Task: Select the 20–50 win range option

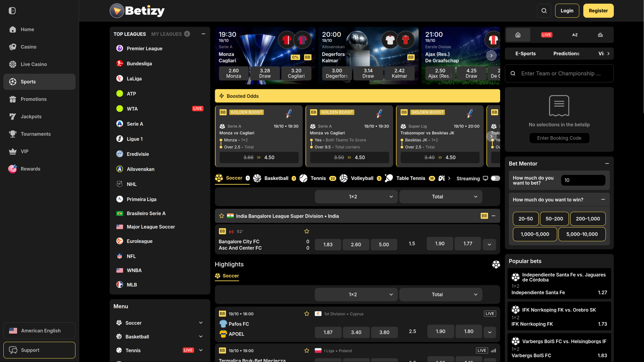Action: coord(526,219)
